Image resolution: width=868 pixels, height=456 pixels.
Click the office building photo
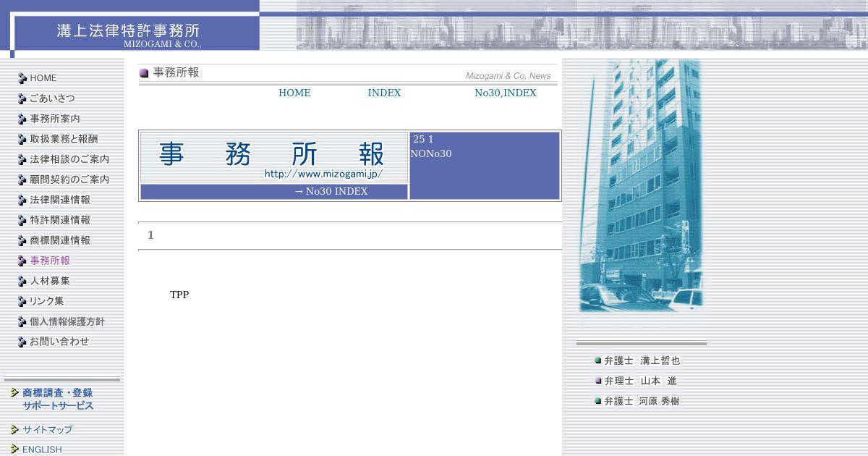pos(640,186)
